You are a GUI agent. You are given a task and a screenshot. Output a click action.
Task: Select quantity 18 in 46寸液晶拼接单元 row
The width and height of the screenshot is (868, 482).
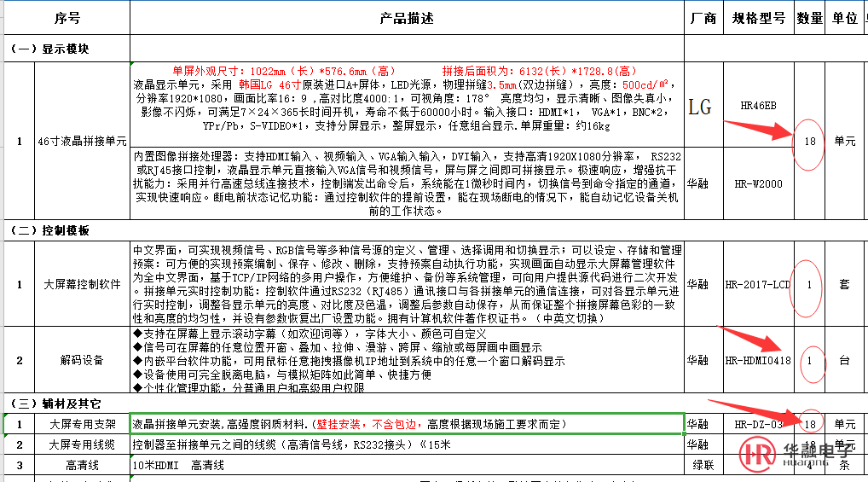(x=809, y=142)
